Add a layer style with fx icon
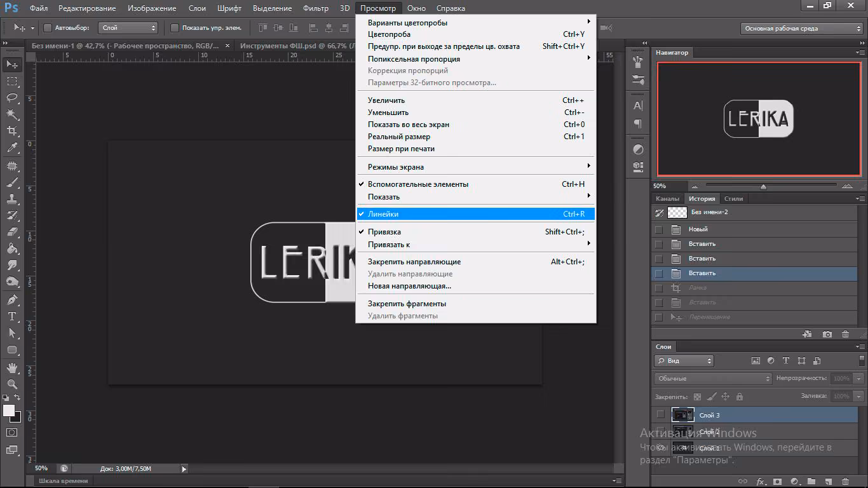Image resolution: width=868 pixels, height=488 pixels. 760,481
